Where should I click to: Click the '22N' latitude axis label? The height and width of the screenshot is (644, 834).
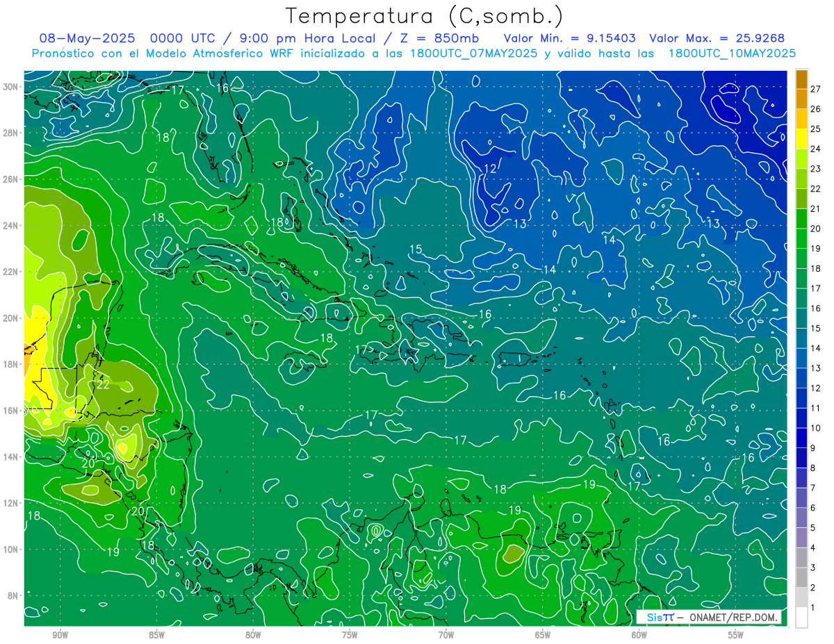10,272
